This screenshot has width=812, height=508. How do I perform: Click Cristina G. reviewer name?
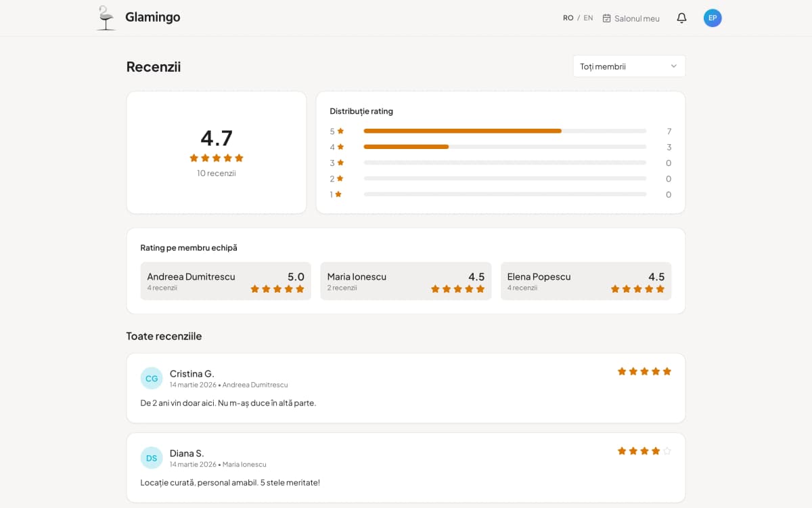coord(191,374)
